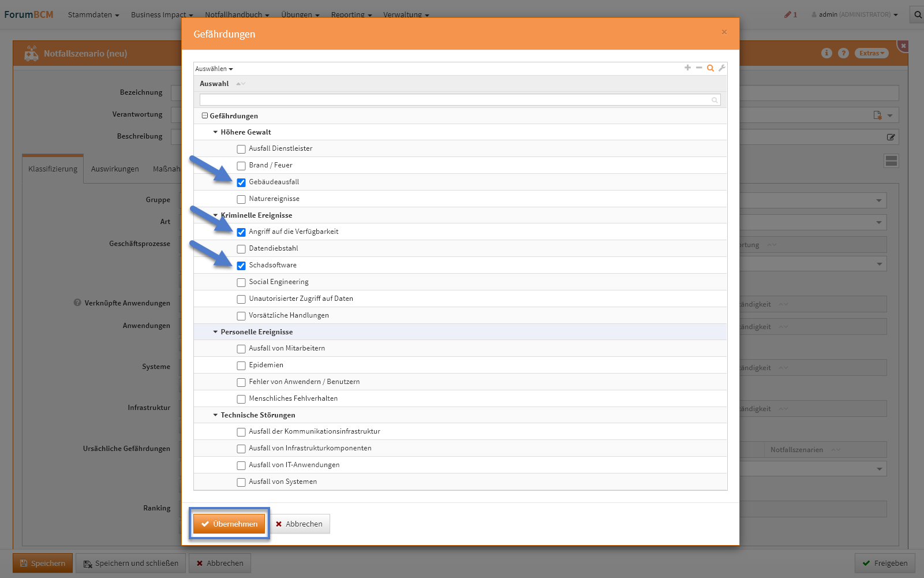Click the layout toggle icon above the Klassifizierung panel
This screenshot has width=924, height=578.
tap(891, 161)
